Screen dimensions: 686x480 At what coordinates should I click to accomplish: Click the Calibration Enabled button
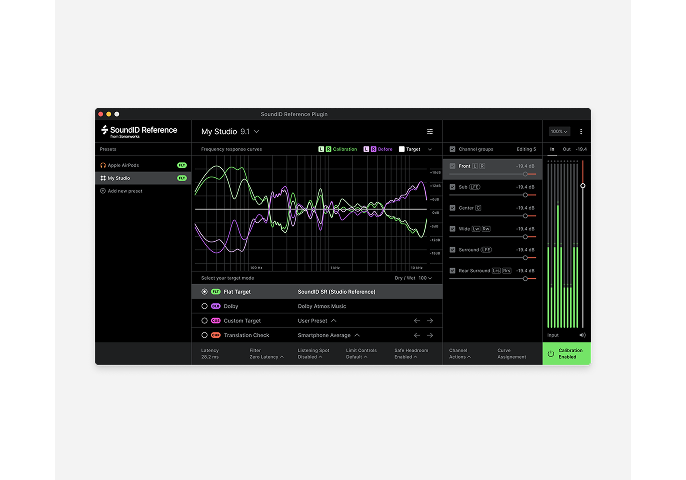click(567, 354)
